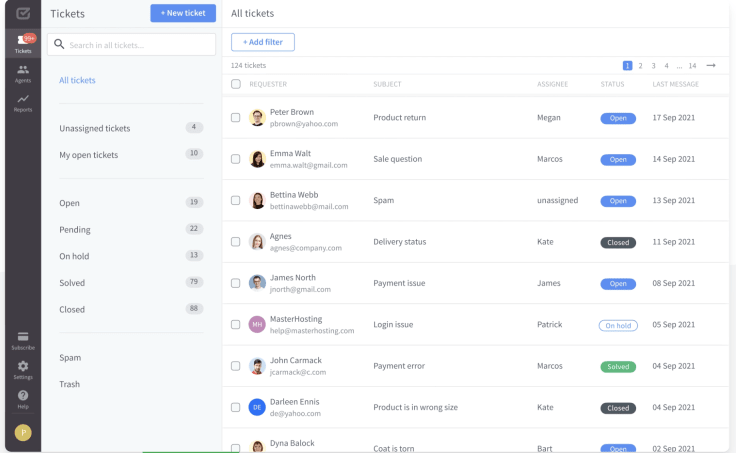Go to page 4 of tickets
The image size is (736, 453).
(667, 66)
